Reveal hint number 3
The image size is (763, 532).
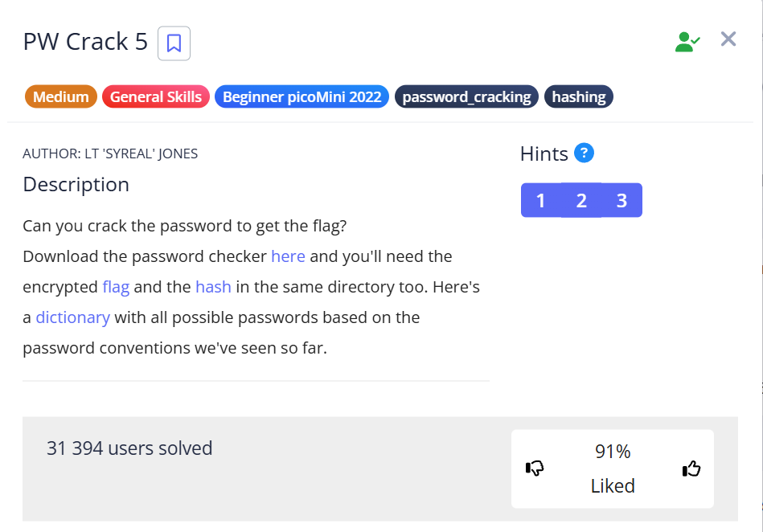[x=621, y=201]
